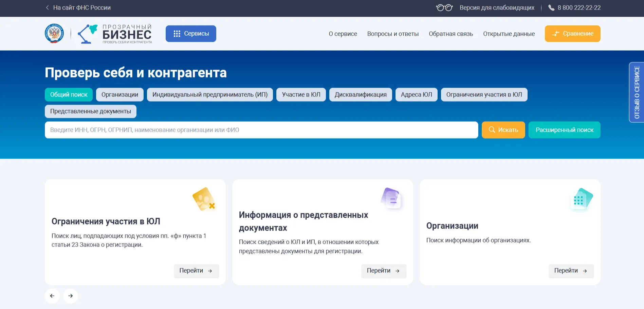Activate the Адреса ЮЛ search filter
The image size is (644, 309).
(416, 94)
